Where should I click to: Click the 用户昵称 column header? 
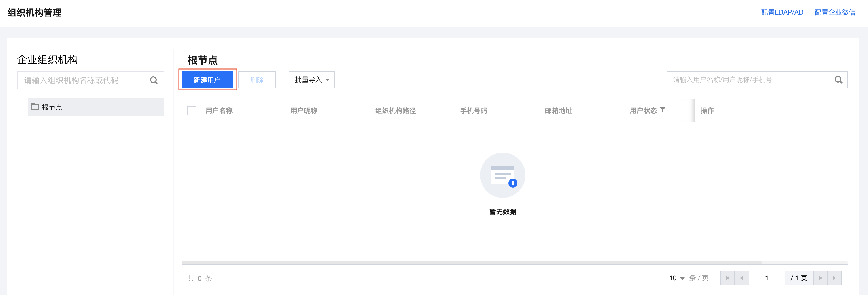pos(304,111)
